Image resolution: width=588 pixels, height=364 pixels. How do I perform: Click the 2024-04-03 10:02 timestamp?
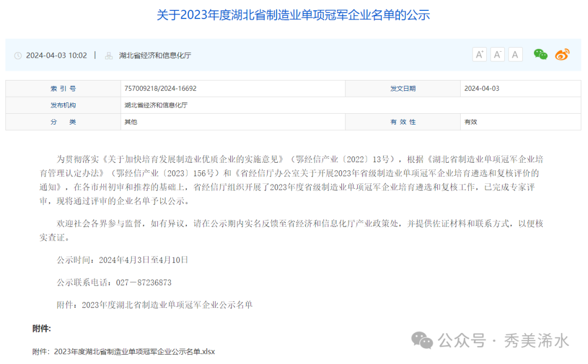(x=57, y=55)
